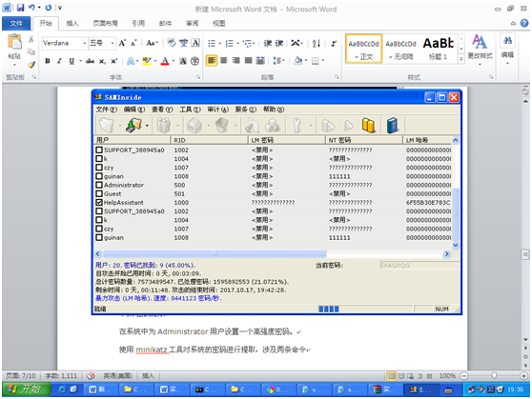
Task: Click the NT密码 column header
Action: [363, 140]
